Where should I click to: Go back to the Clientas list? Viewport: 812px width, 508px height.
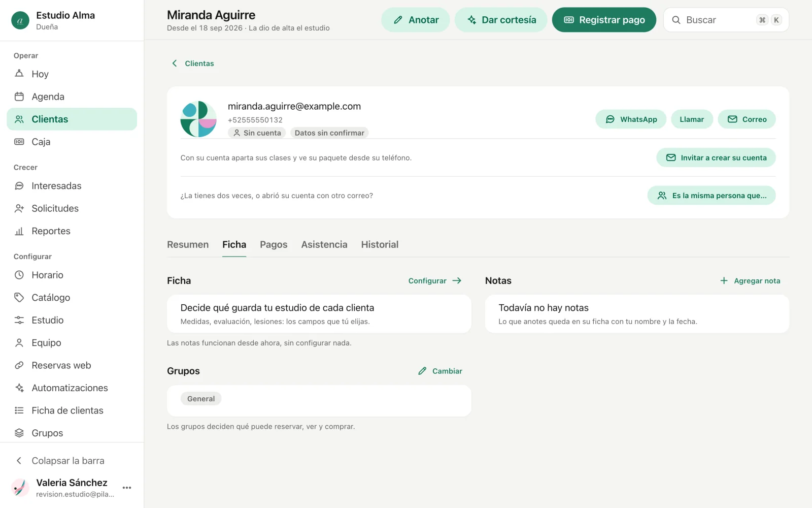[x=193, y=63]
